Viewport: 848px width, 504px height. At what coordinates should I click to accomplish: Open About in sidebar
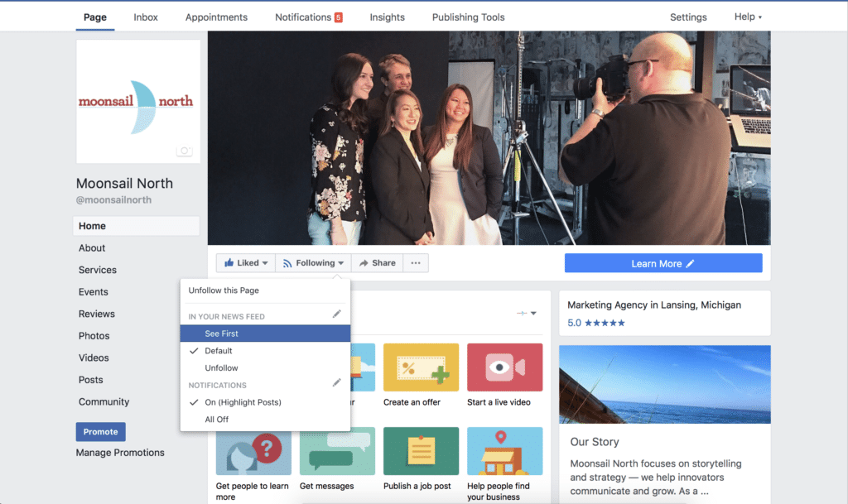(x=92, y=248)
